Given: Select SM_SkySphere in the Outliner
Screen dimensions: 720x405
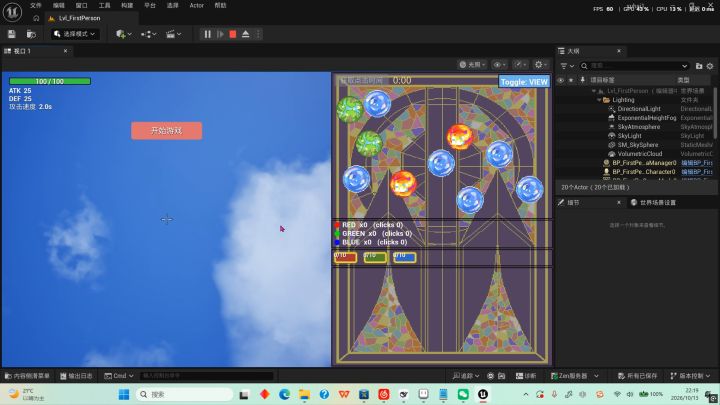Looking at the screenshot, I should coord(638,145).
